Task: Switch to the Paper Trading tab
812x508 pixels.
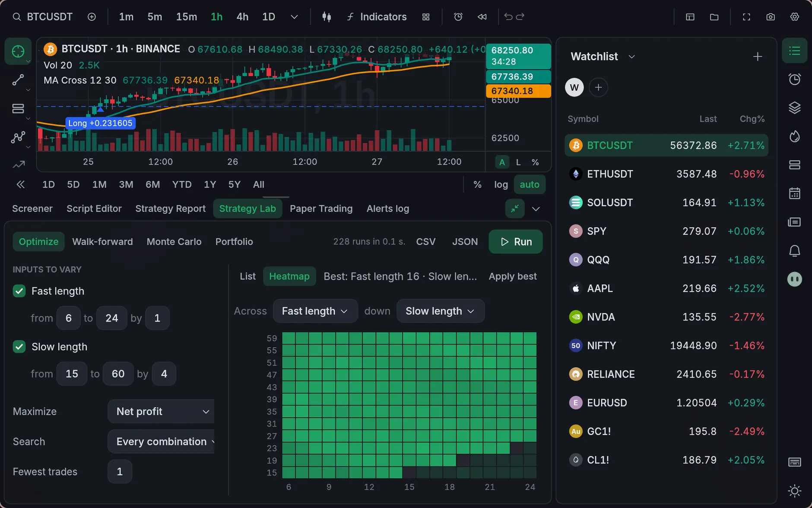Action: click(x=321, y=209)
